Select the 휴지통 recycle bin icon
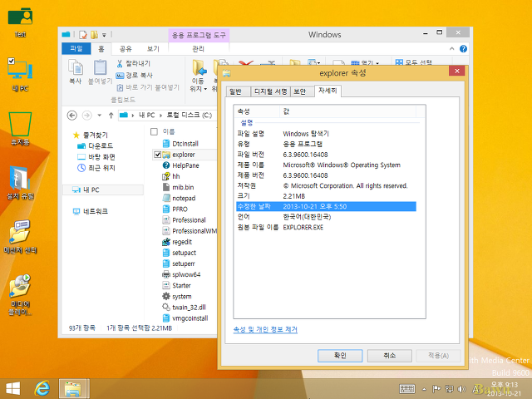This screenshot has width=532, height=399. pos(20,128)
